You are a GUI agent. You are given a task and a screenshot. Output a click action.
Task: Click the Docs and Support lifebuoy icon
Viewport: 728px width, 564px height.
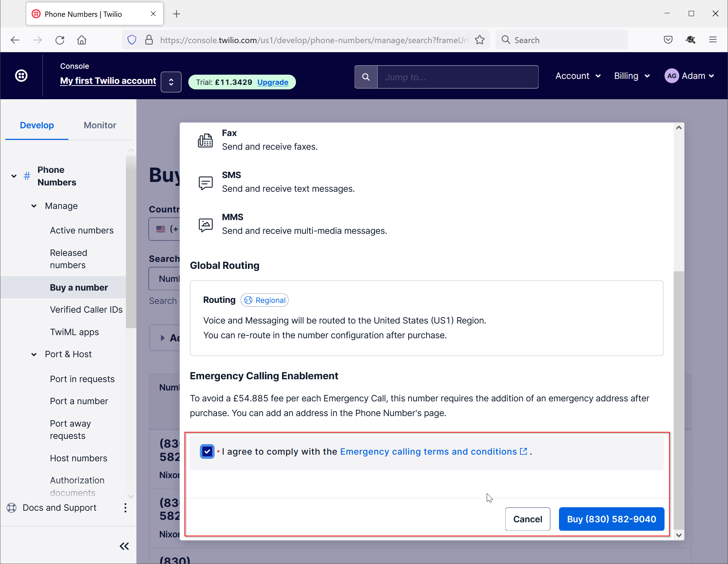12,508
